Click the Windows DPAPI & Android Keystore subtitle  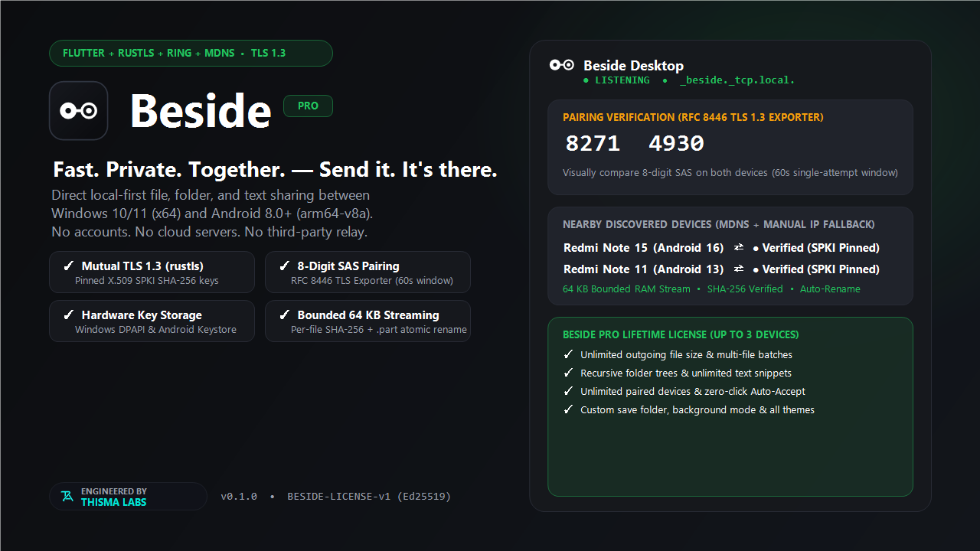155,330
